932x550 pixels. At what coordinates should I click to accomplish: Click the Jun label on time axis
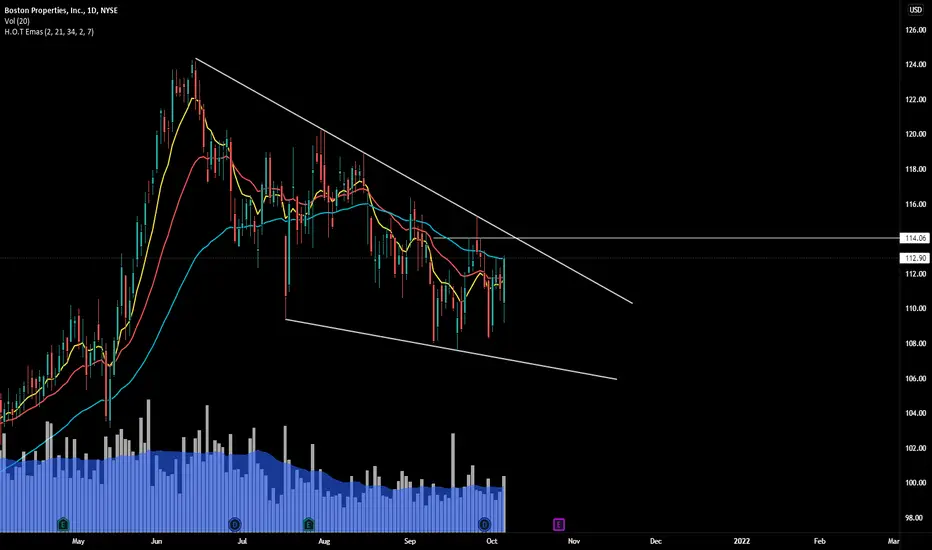pos(156,541)
